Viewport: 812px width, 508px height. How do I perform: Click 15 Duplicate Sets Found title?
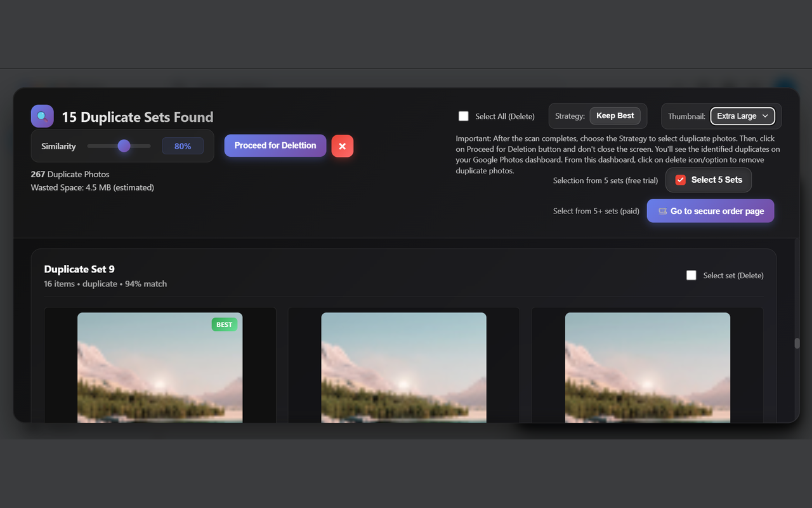(138, 117)
